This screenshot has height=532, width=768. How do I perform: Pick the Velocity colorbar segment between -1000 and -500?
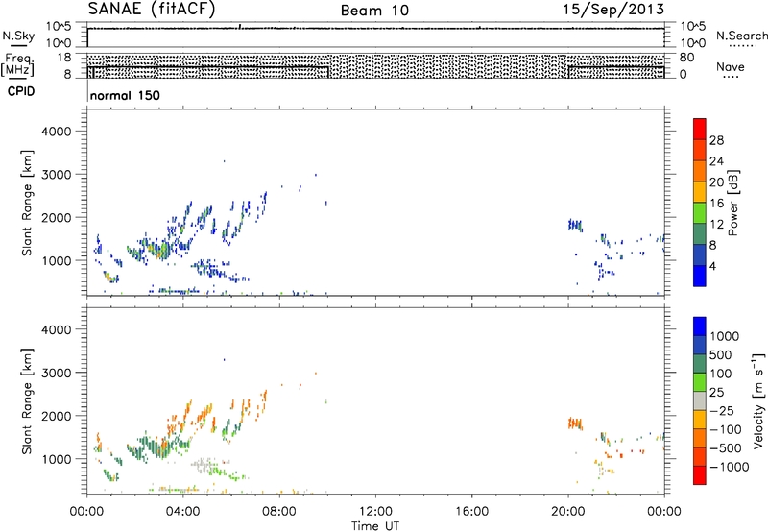coord(700,456)
